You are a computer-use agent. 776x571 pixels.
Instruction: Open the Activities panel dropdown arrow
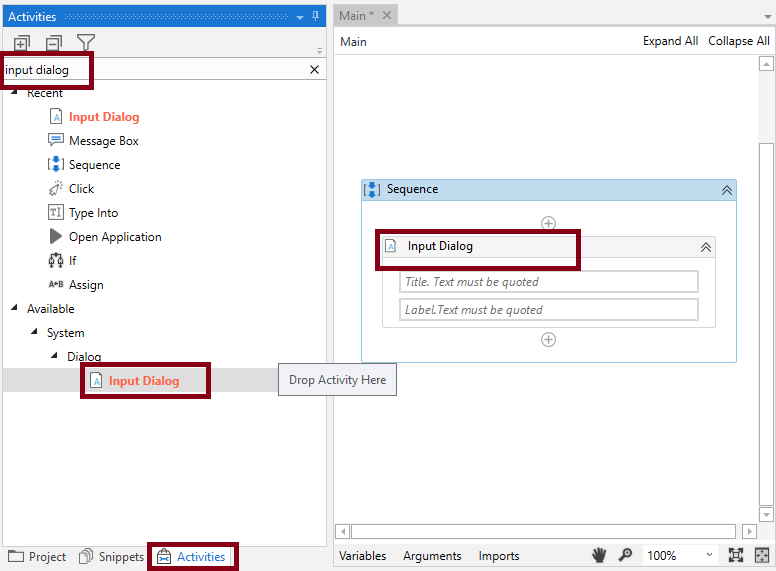click(x=300, y=17)
